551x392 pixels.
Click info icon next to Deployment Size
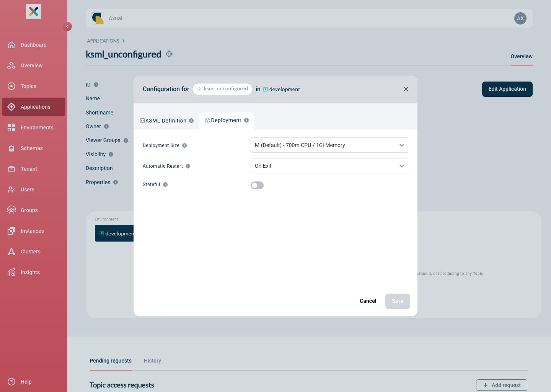pyautogui.click(x=184, y=145)
